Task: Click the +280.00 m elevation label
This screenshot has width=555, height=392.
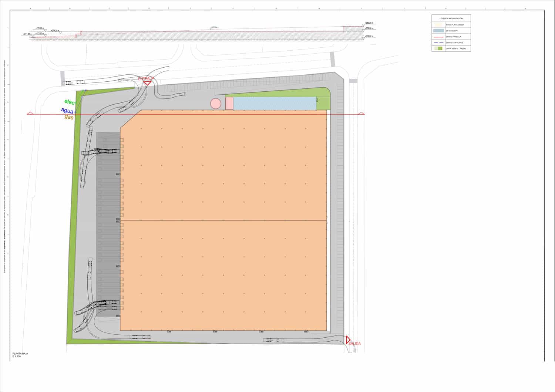Action: click(369, 23)
